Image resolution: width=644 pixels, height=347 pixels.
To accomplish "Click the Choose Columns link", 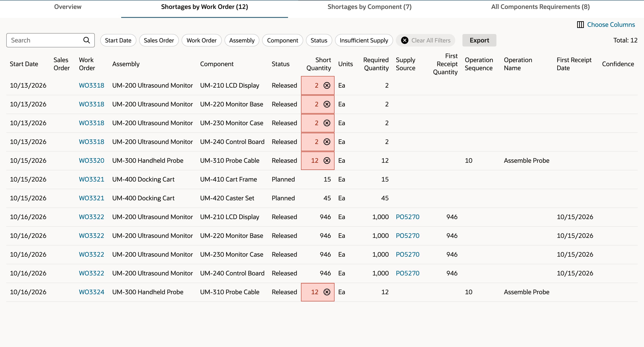I will coord(611,25).
